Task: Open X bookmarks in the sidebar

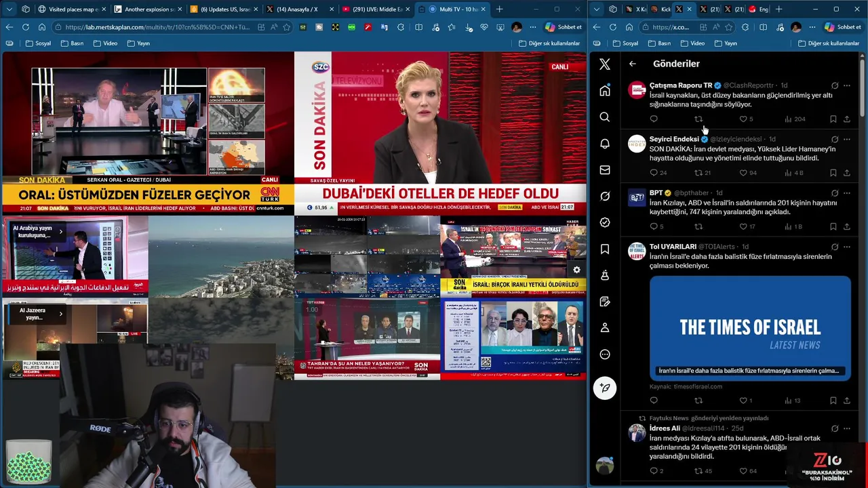Action: click(605, 249)
